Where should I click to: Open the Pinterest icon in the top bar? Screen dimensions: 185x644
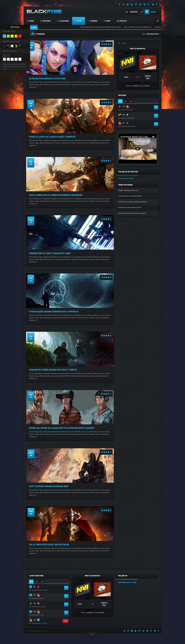coord(144,4)
